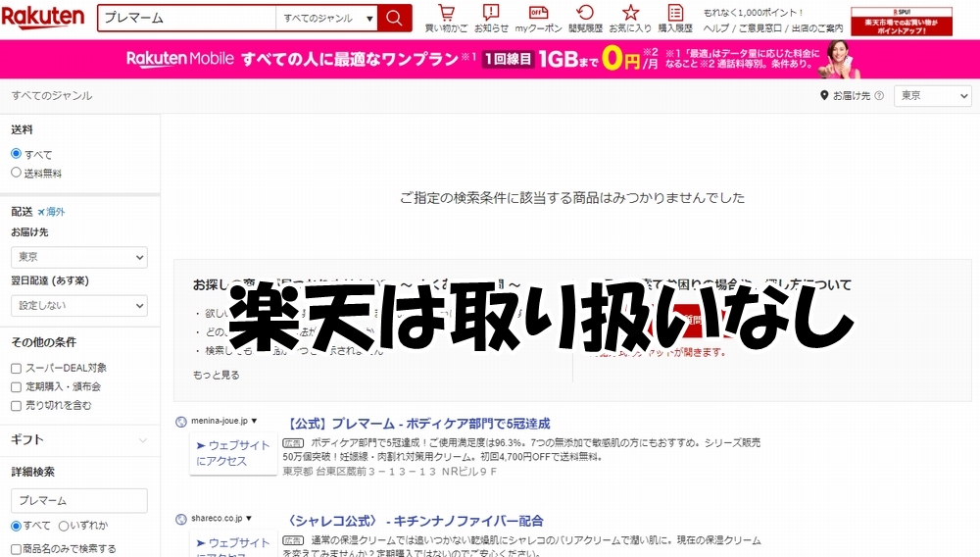The height and width of the screenshot is (557, 980).
Task: Open purchase history (購入履歴) icon
Action: [675, 19]
